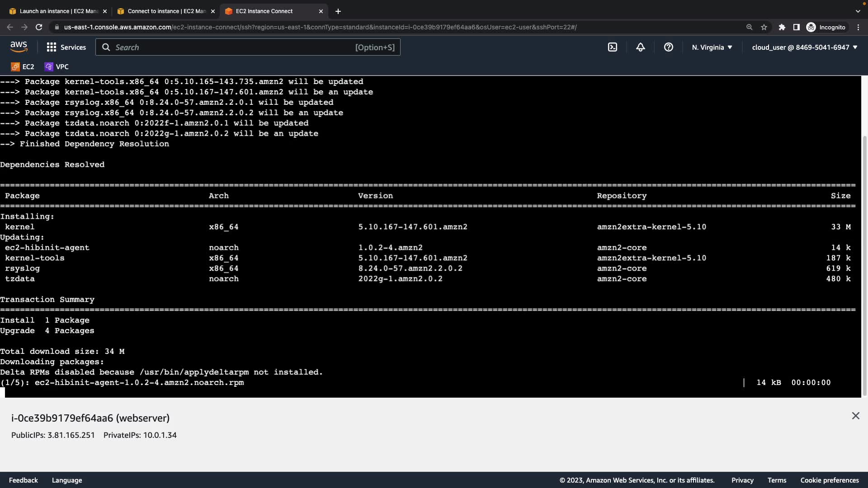Viewport: 868px width, 488px height.
Task: Close the instance info panel
Action: (x=855, y=416)
